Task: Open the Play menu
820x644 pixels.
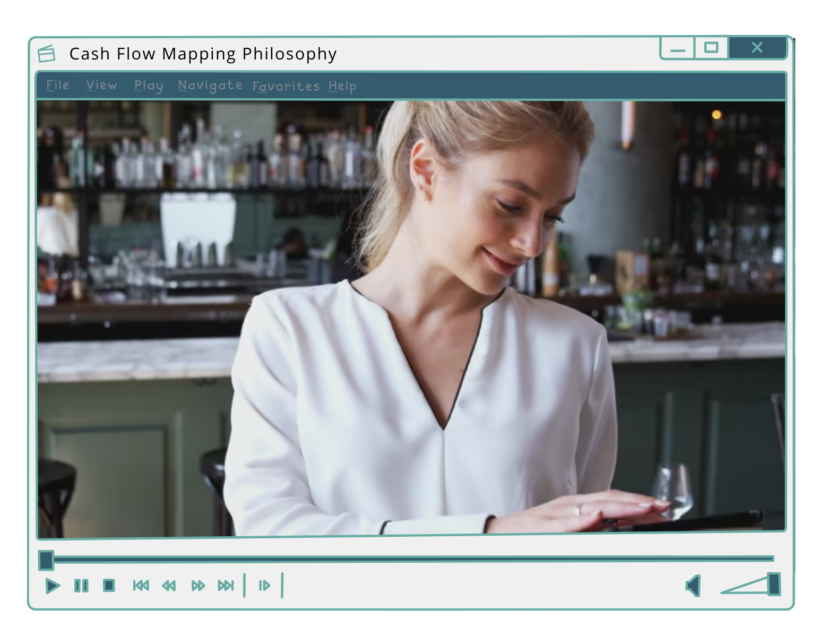Action: (x=148, y=86)
